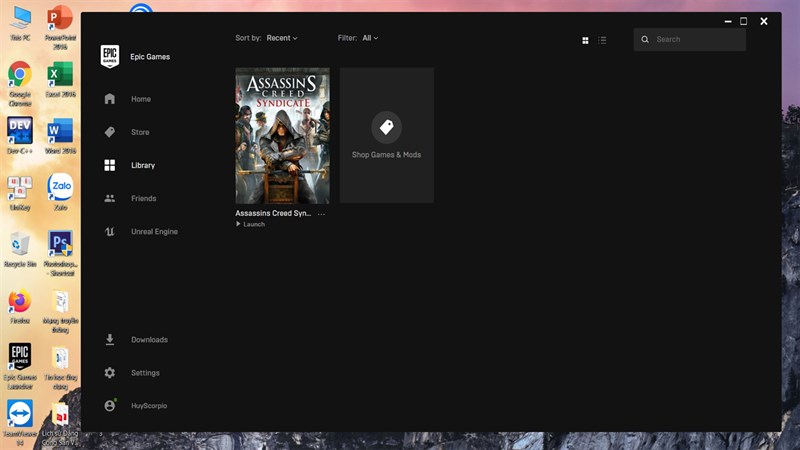
Task: Click the Shop Games & Mods tile
Action: click(386, 136)
